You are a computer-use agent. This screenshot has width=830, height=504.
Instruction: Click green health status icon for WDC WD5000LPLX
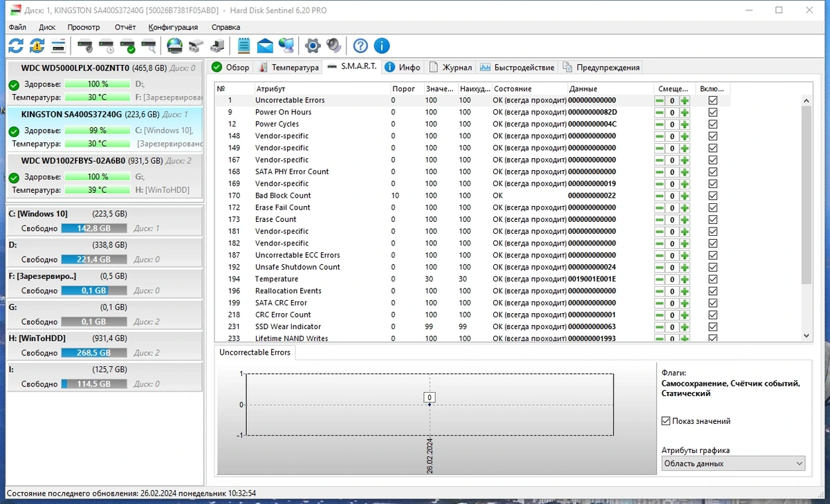point(14,85)
